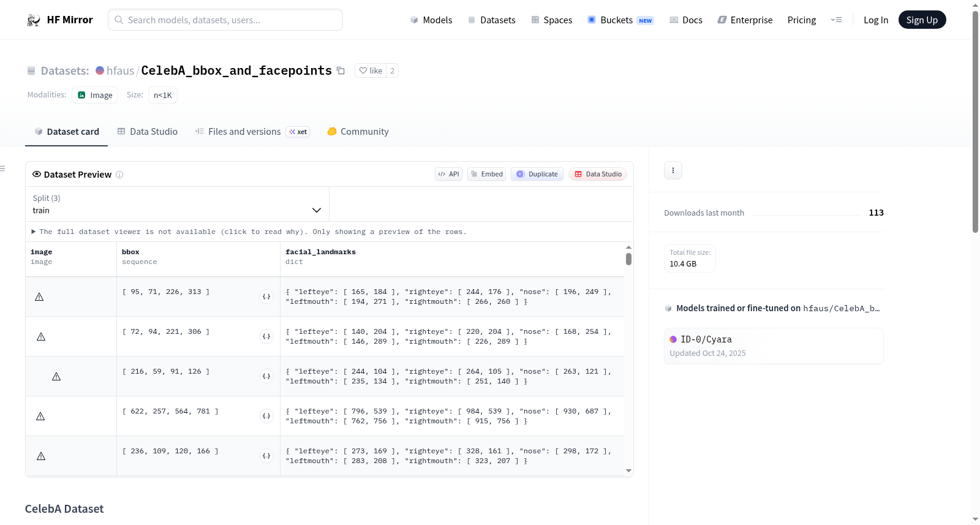980x525 pixels.
Task: Click the xet badge on Files tab
Action: coord(298,132)
